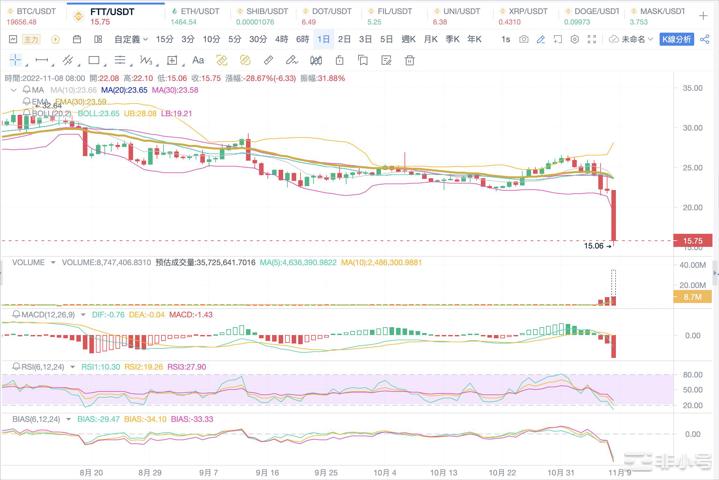This screenshot has height=480, width=719.
Task: Expand the 自定義 custom interval dropdown
Action: coord(129,39)
